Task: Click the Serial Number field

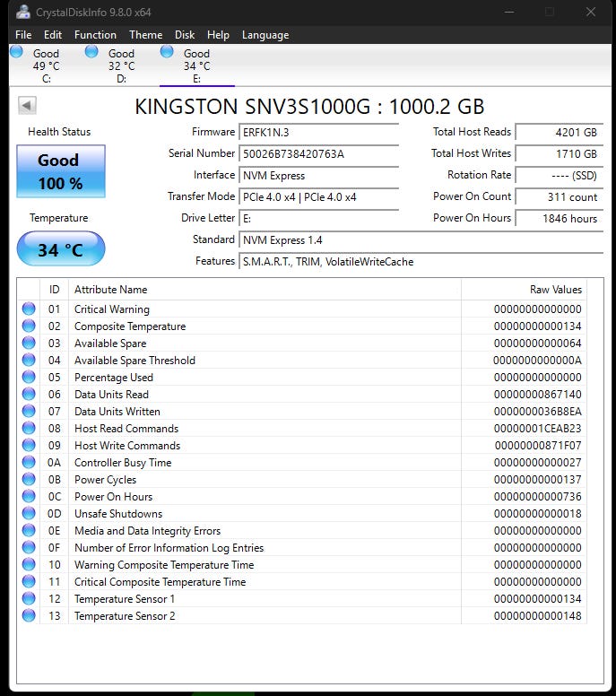Action: [318, 153]
